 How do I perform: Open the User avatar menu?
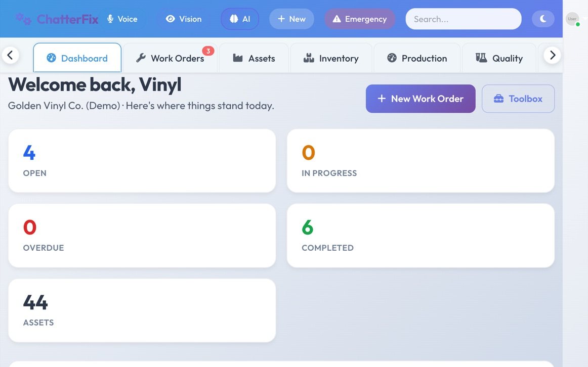click(x=572, y=19)
